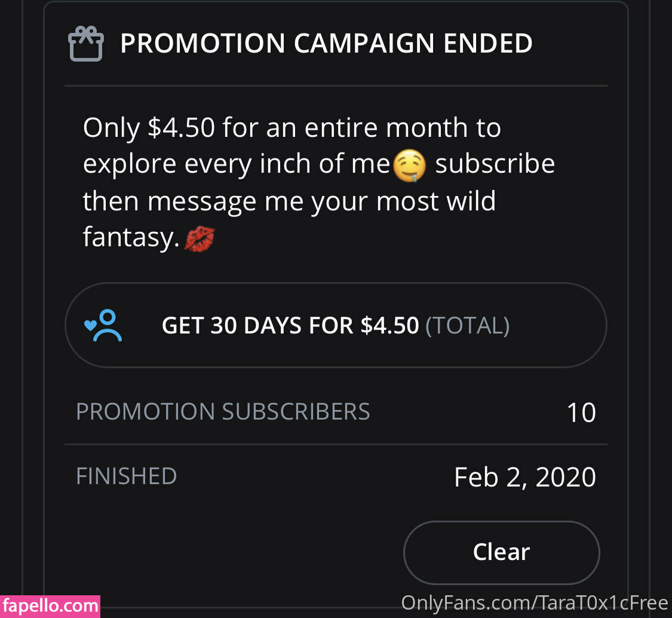Click the subscriber count of 10
Viewport: 672px width, 618px height.
pos(581,413)
